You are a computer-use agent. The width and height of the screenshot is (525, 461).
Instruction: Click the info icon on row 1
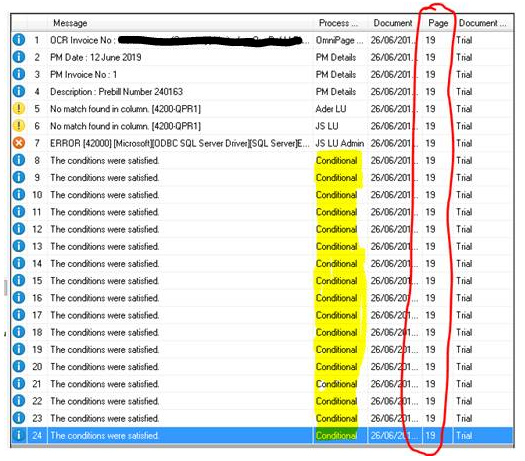(x=19, y=40)
